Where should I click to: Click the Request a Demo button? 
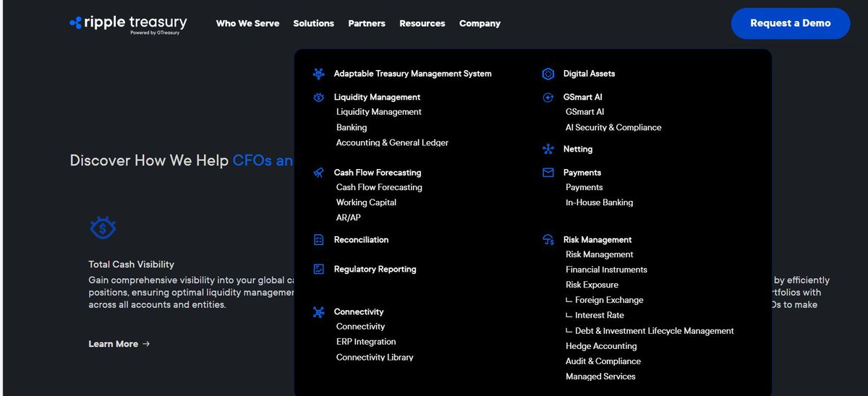pos(791,23)
